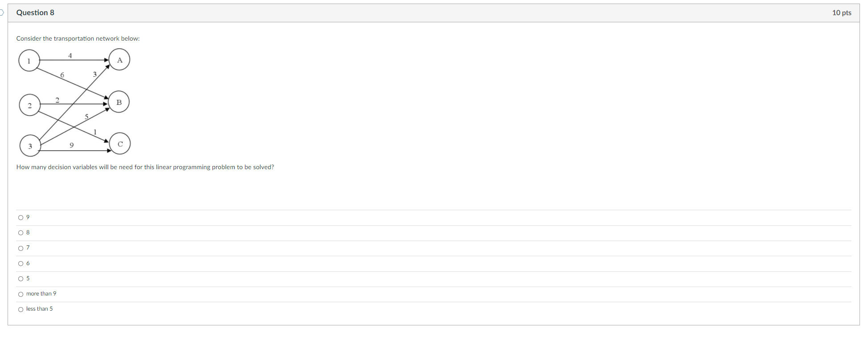Click source node 1 in the network

(29, 61)
